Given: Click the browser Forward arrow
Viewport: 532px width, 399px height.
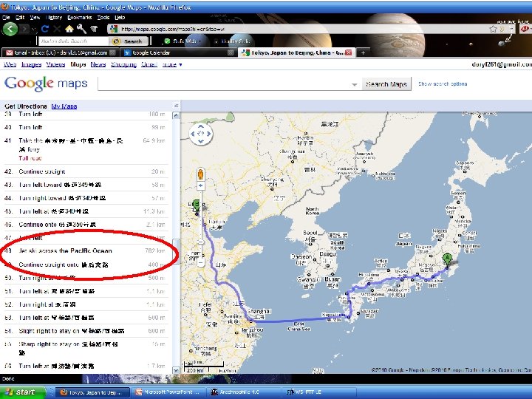Looking at the screenshot, I should pyautogui.click(x=24, y=29).
